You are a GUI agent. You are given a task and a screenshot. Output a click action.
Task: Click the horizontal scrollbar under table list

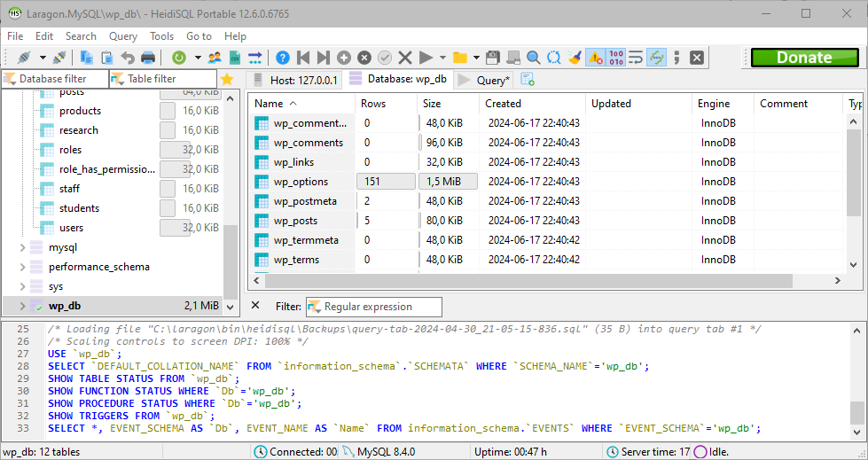click(x=528, y=281)
